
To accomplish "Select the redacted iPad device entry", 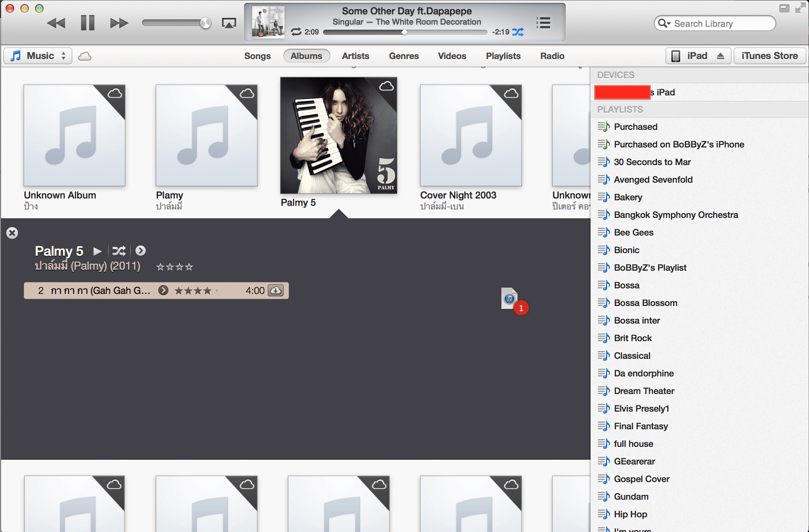I will tap(700, 92).
